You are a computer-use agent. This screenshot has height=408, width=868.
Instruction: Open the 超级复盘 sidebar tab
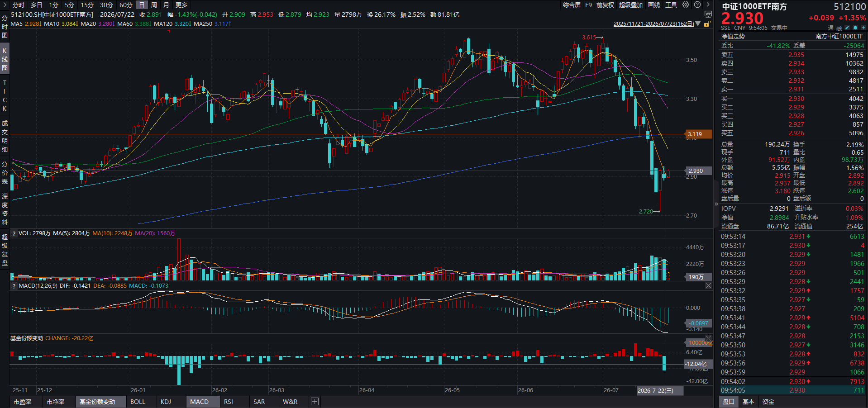click(5, 250)
